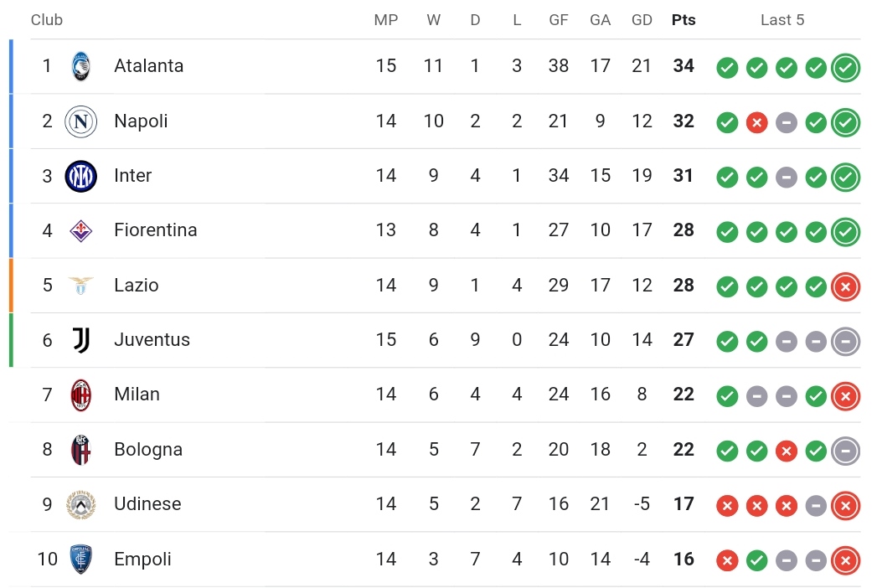Open the Milan club crest
Screen dimensions: 877x588
click(81, 395)
